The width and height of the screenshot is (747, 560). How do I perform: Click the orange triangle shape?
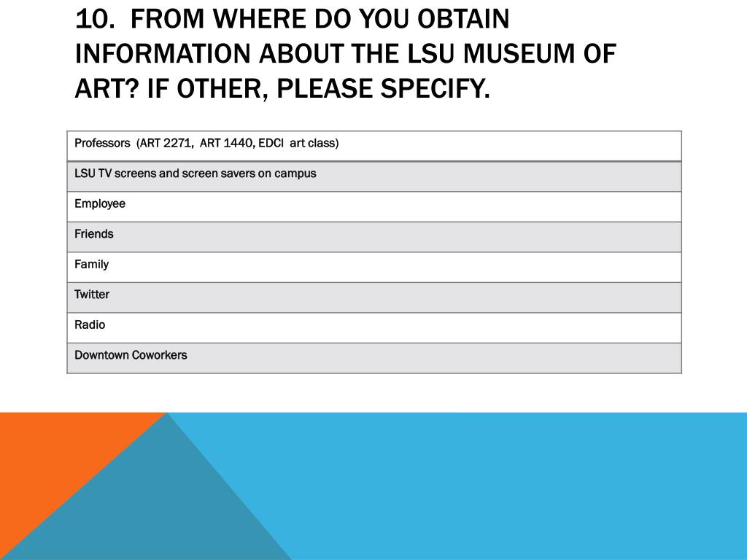pyautogui.click(x=53, y=457)
